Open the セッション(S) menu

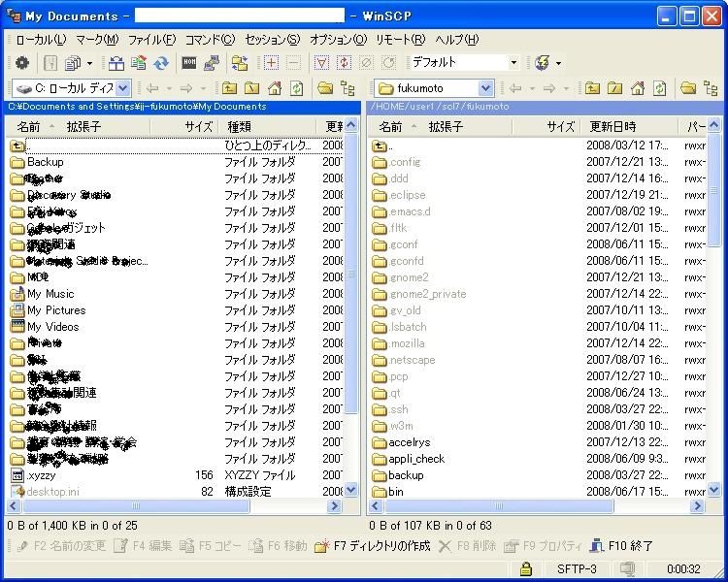[x=273, y=40]
